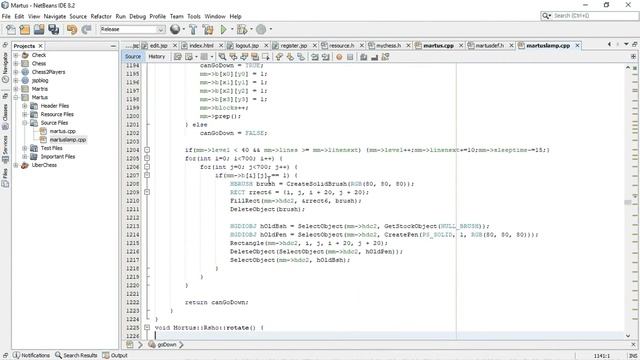Open the File menu
640x360 pixels.
pos(6,16)
